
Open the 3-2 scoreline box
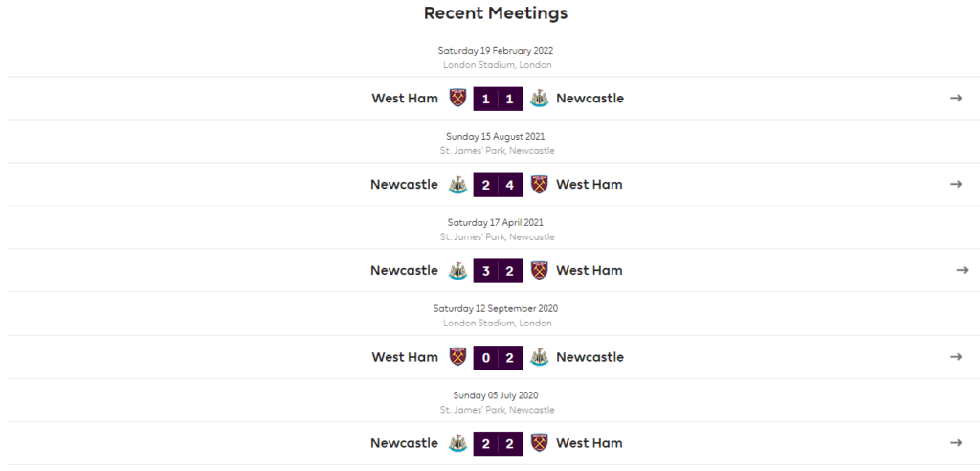tap(498, 272)
